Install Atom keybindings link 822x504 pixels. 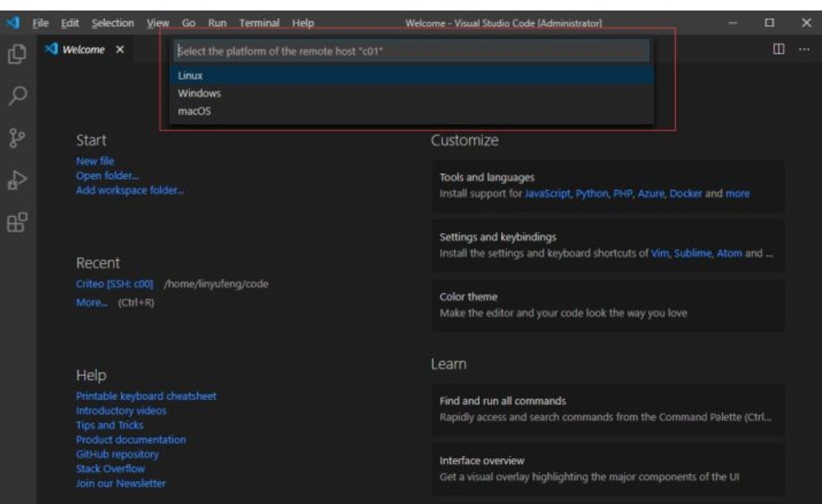tap(729, 253)
